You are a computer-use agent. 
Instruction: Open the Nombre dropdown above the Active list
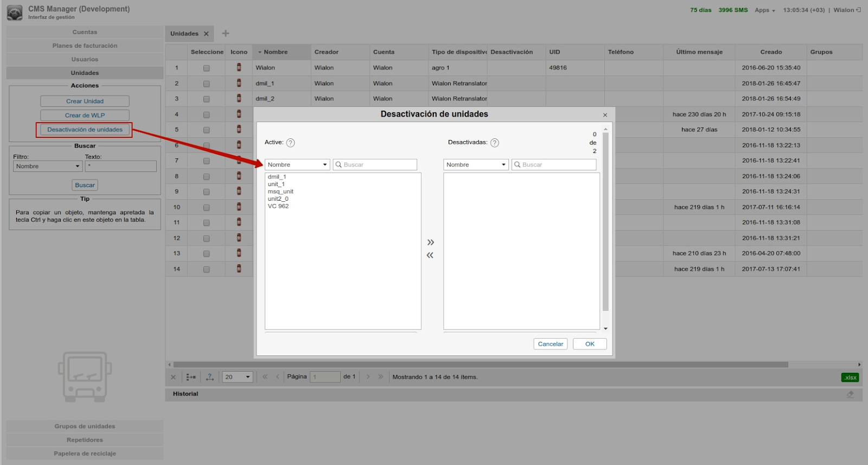pos(297,165)
